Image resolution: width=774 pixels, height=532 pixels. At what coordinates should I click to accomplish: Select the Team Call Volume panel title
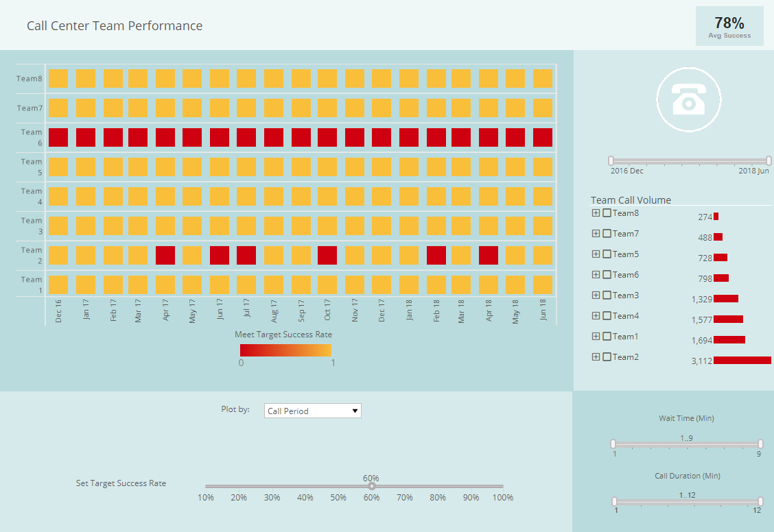click(x=631, y=199)
